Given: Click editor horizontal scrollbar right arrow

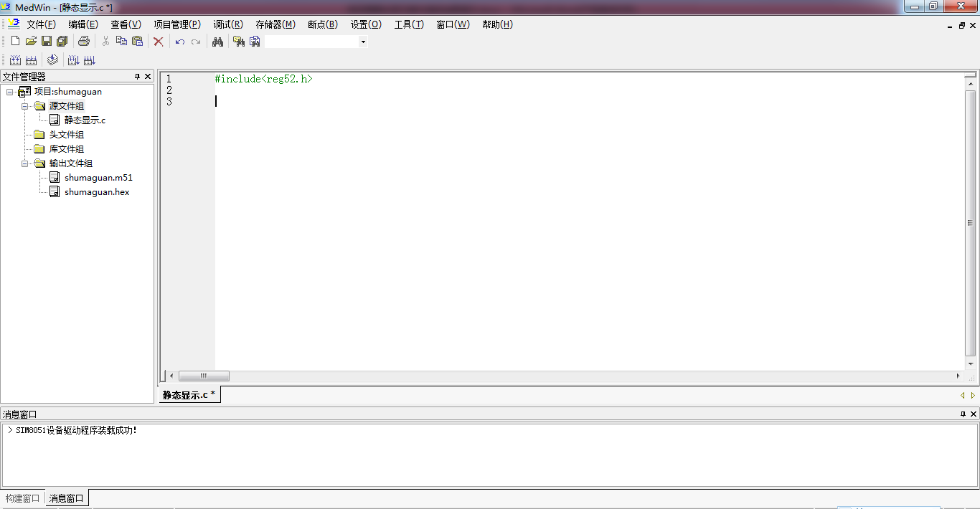Looking at the screenshot, I should (958, 376).
